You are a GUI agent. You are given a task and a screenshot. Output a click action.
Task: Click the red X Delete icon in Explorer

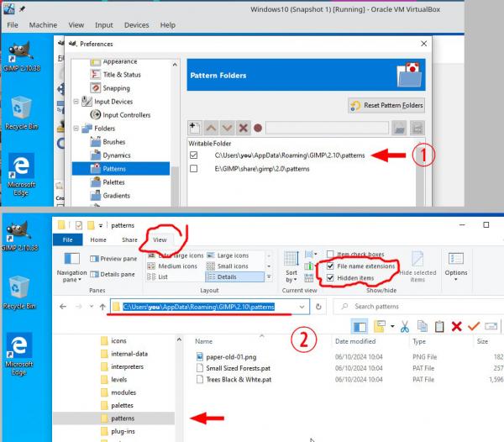(456, 327)
